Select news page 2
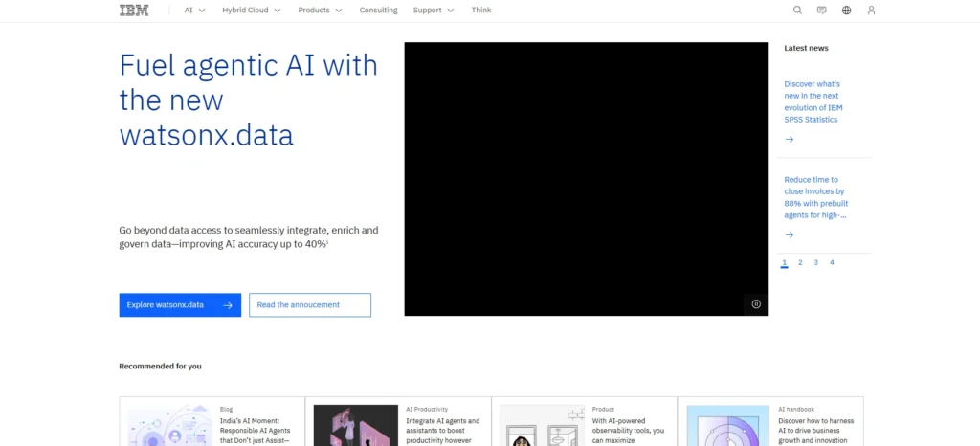The image size is (980, 446). click(800, 263)
